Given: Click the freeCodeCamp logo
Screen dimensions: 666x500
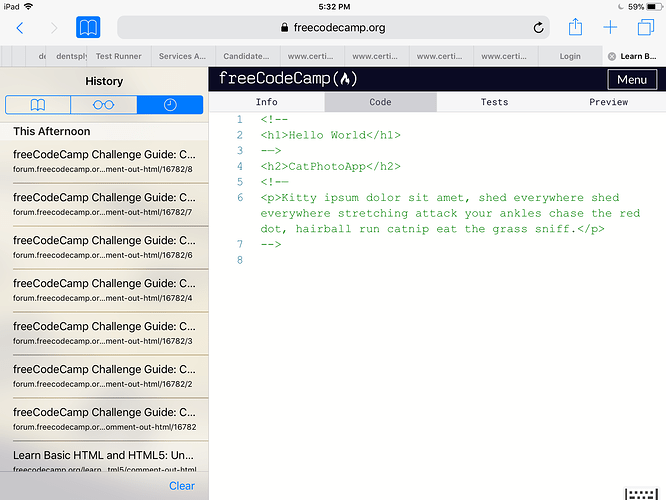Looking at the screenshot, I should click(288, 79).
